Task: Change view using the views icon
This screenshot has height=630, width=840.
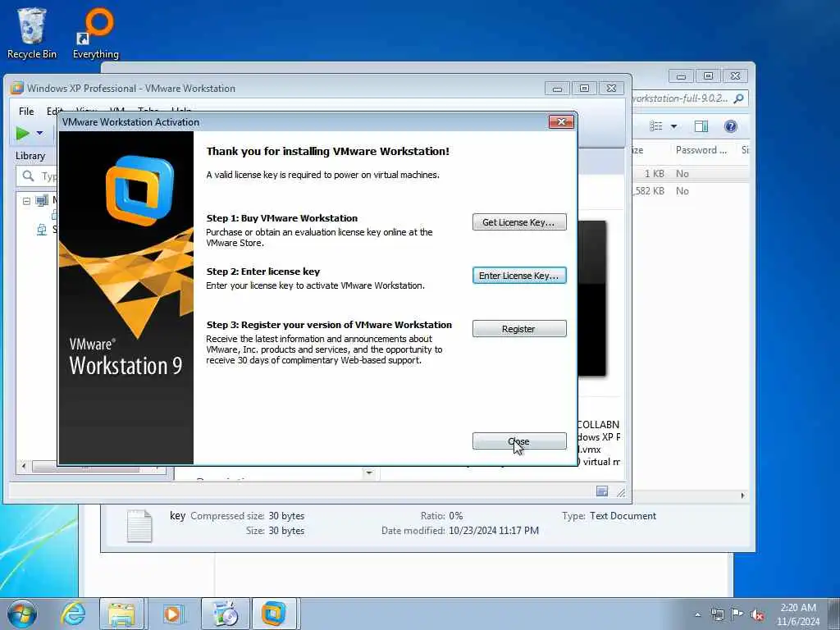Action: [x=656, y=126]
